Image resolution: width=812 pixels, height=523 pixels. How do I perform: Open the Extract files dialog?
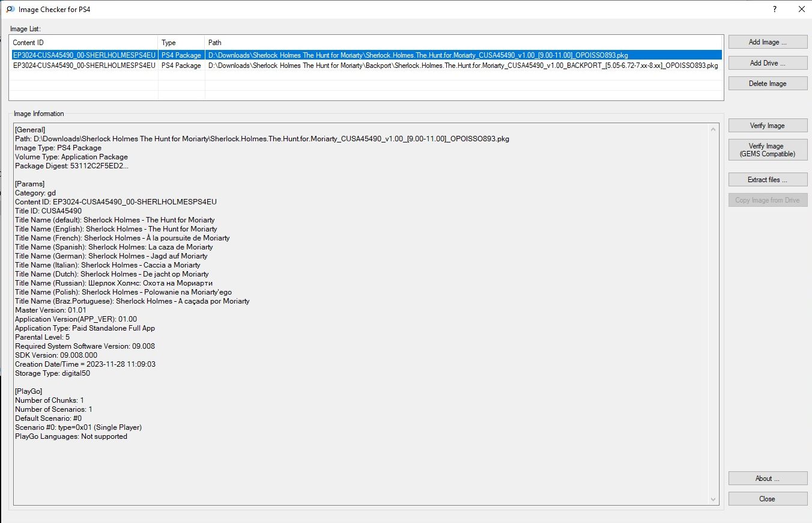[x=768, y=180]
